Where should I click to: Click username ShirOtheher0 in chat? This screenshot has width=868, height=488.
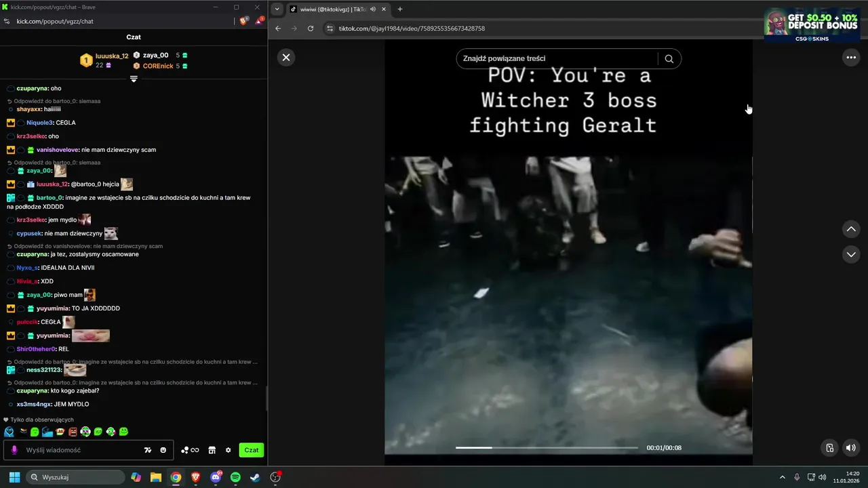[x=36, y=349]
